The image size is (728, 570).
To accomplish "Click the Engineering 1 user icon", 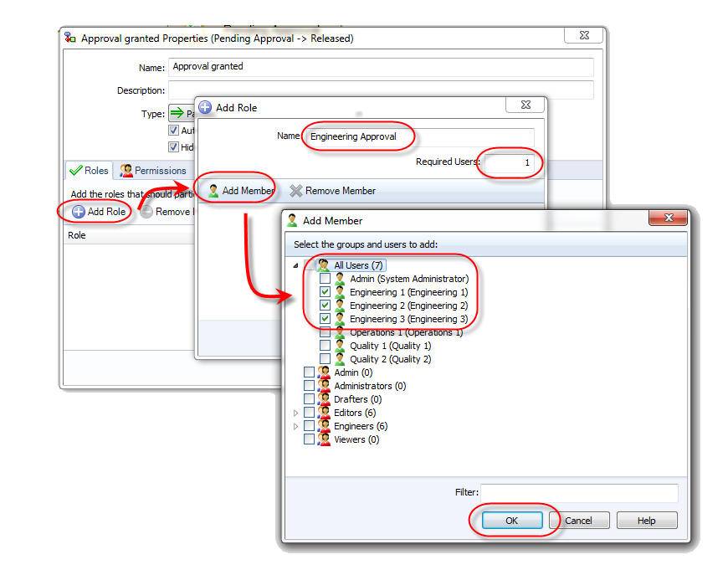I will [340, 291].
